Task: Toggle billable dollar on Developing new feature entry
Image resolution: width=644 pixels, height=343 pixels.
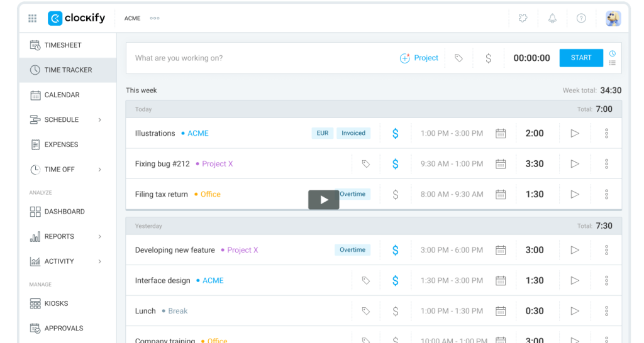Action: pyautogui.click(x=395, y=250)
